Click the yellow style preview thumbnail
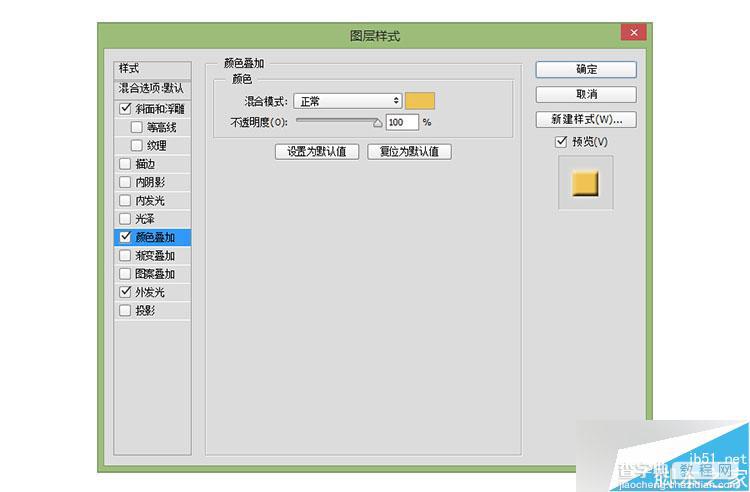The image size is (750, 492). (x=585, y=183)
